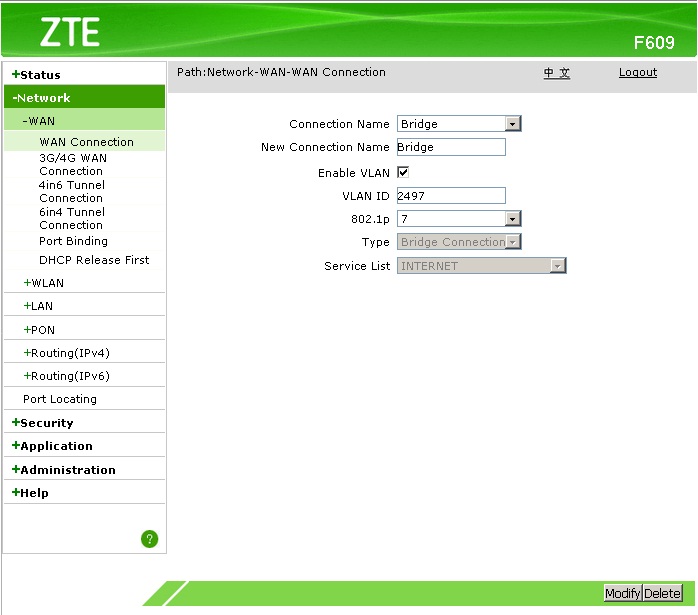
Task: Open the Connection Name dropdown
Action: click(459, 124)
